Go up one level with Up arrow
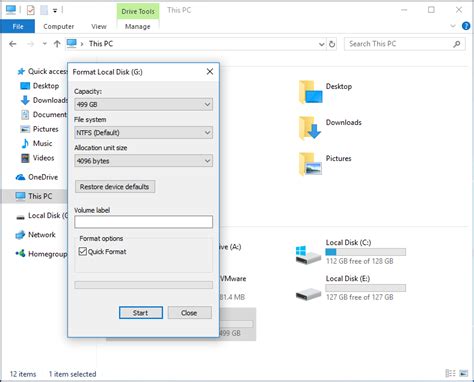The width and height of the screenshot is (474, 382). click(x=57, y=44)
